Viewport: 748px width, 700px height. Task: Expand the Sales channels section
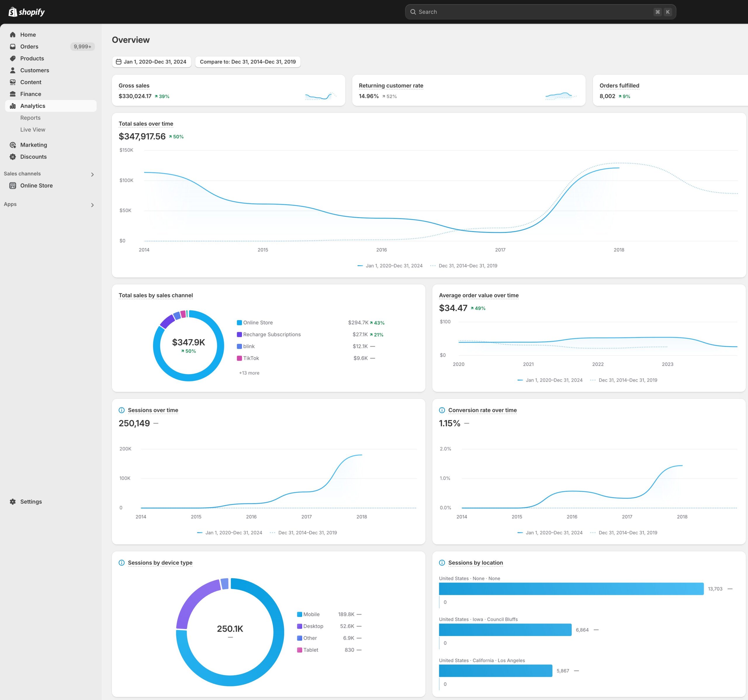pyautogui.click(x=92, y=174)
